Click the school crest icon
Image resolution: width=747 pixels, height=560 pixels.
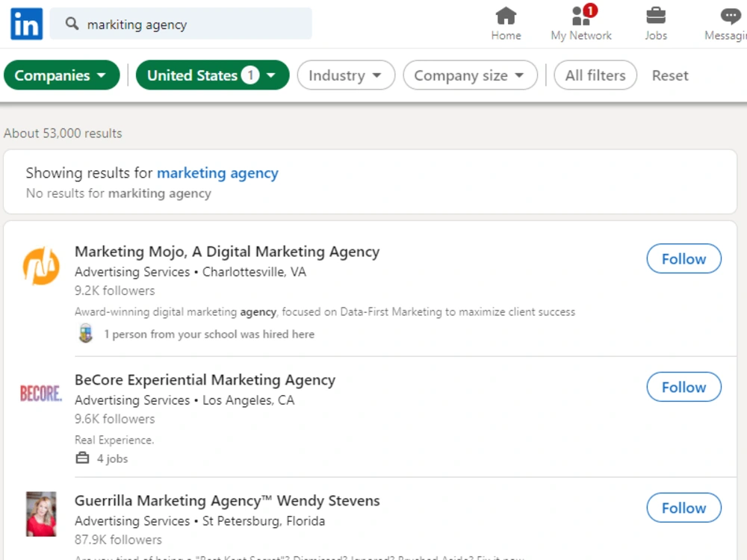86,333
